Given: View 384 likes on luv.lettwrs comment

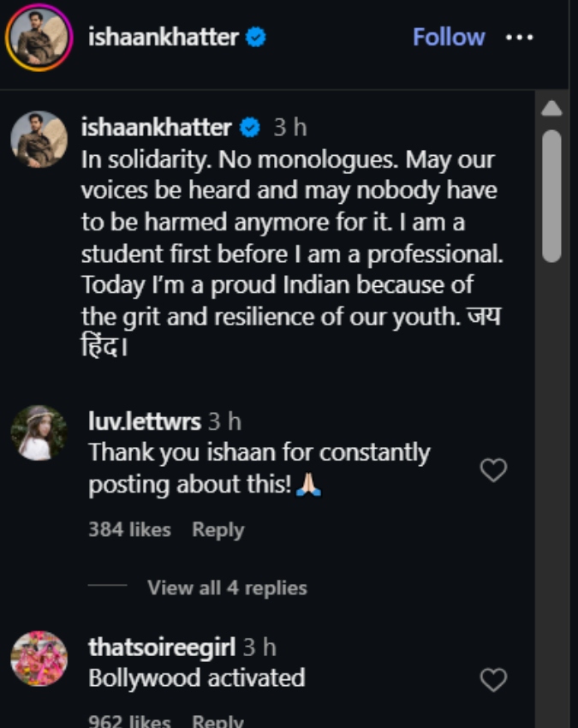Looking at the screenshot, I should point(129,529).
